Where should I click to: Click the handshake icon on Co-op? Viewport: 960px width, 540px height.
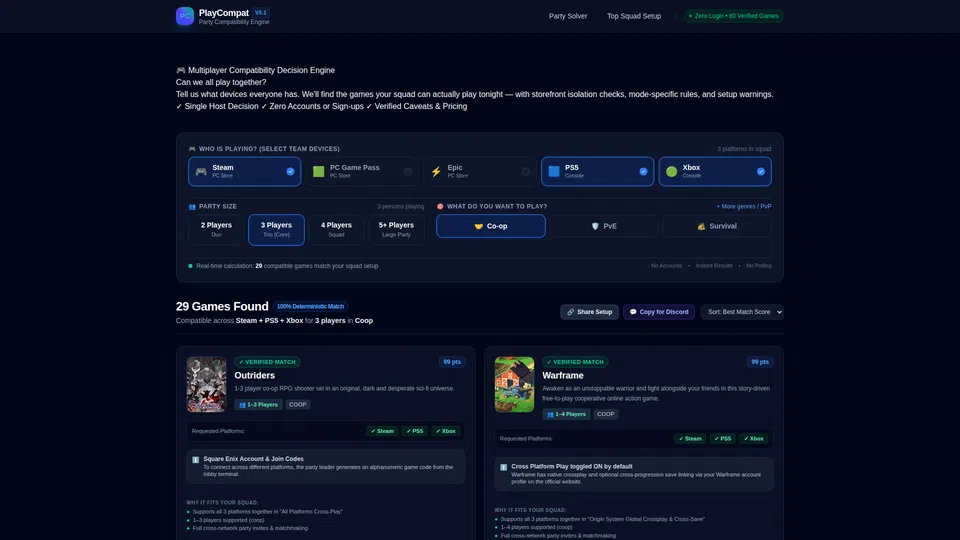(479, 226)
